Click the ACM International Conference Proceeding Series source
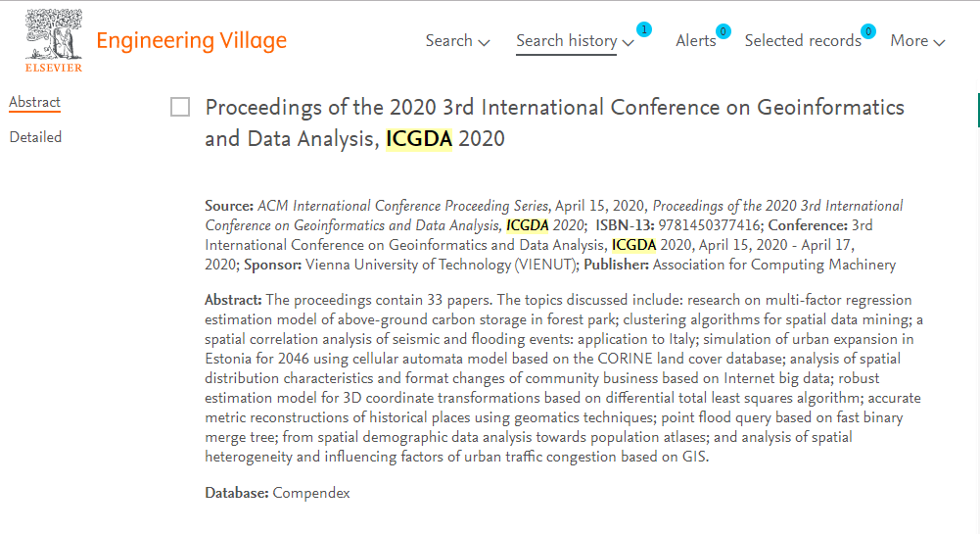The width and height of the screenshot is (980, 534). pos(403,206)
